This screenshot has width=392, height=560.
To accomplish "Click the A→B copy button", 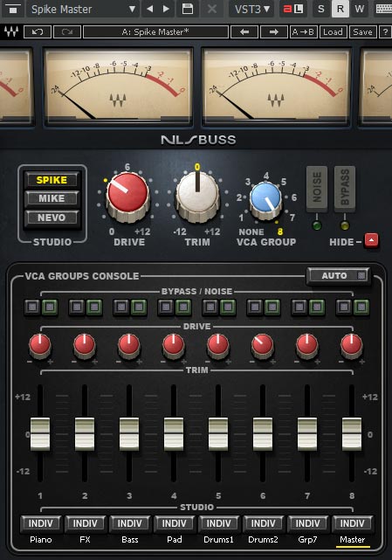I will tap(303, 31).
